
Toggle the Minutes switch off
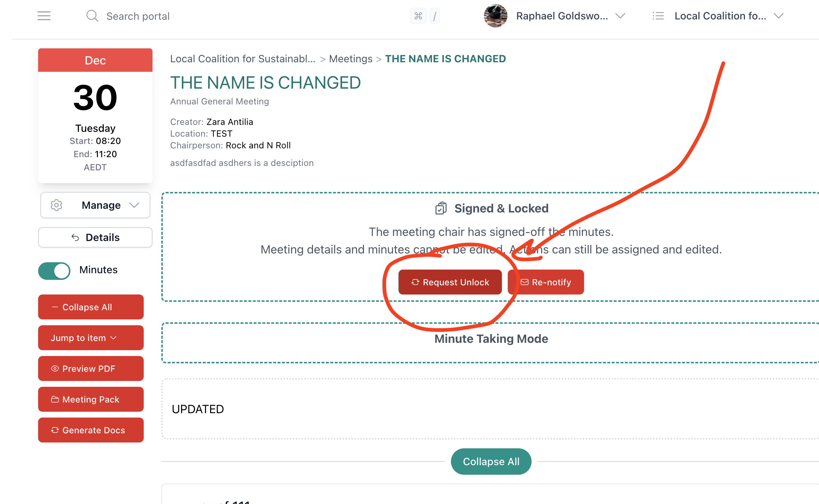click(54, 271)
